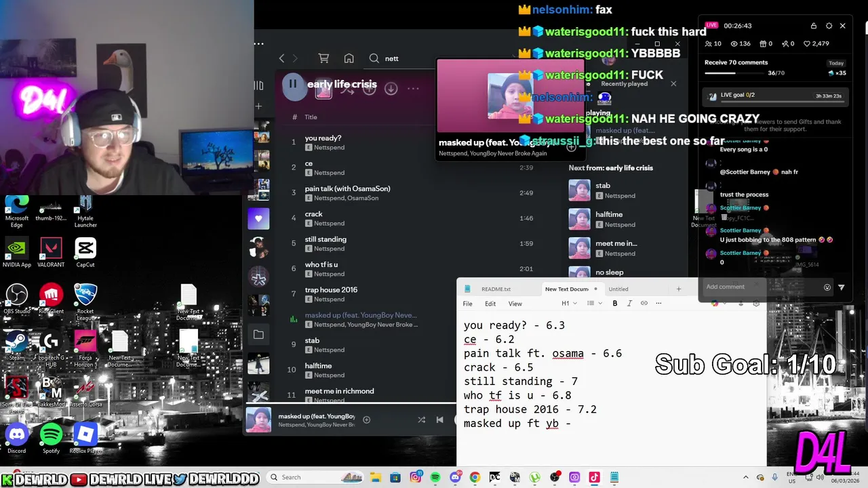Screen dimensions: 868x488
Task: Skip to previous track in Spotify
Action: coord(439,420)
